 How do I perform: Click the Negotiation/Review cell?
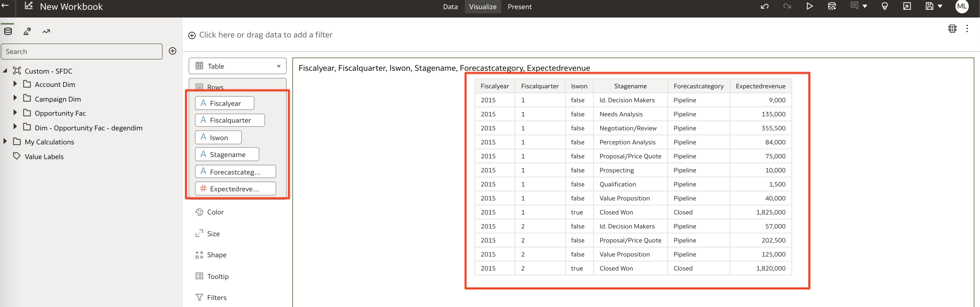(x=631, y=128)
